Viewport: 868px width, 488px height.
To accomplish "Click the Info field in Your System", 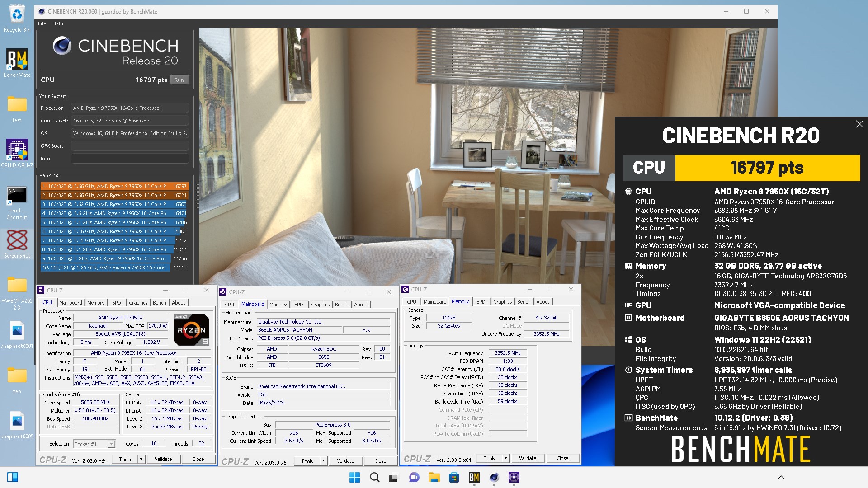I will point(130,159).
